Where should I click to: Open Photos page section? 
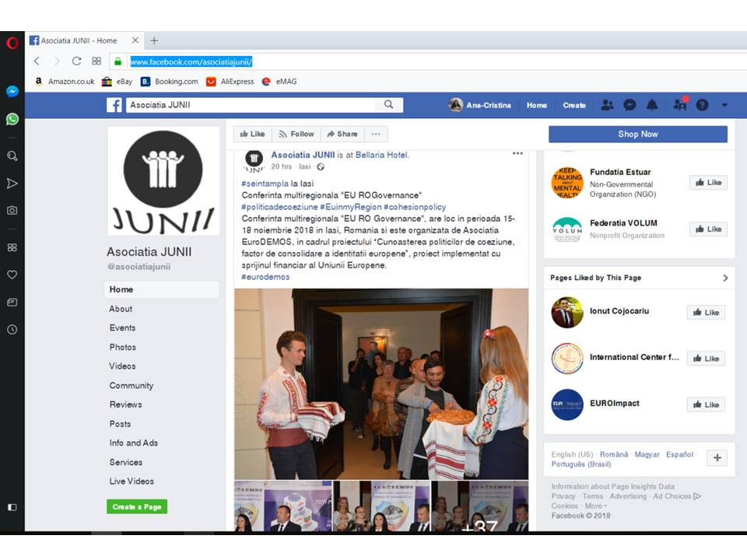123,347
